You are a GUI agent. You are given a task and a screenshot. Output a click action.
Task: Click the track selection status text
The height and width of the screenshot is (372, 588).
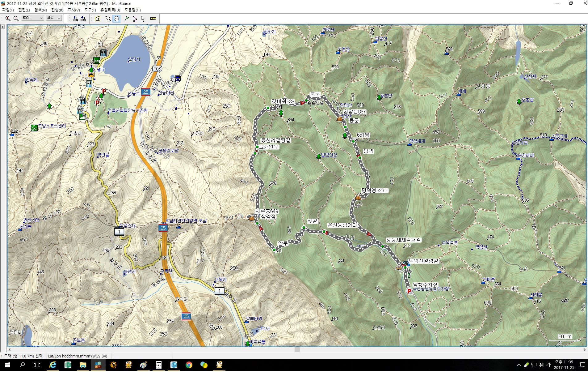[x=22, y=356]
